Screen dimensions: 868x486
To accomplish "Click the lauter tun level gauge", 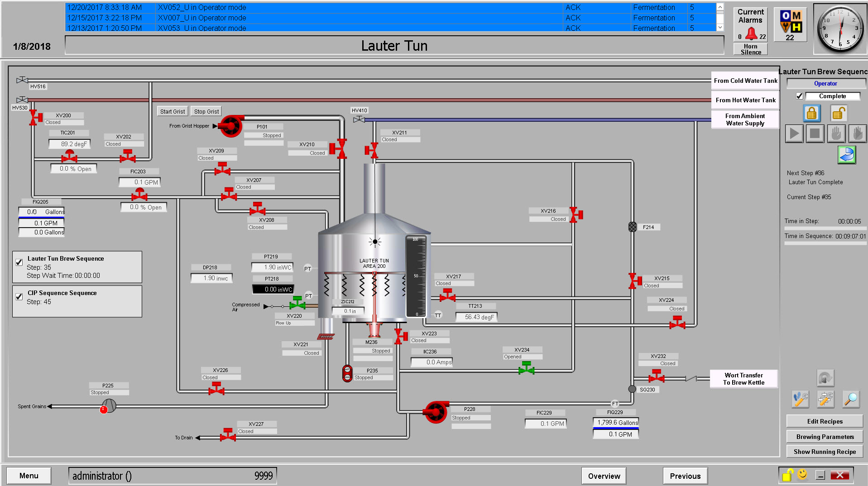I will pyautogui.click(x=416, y=276).
